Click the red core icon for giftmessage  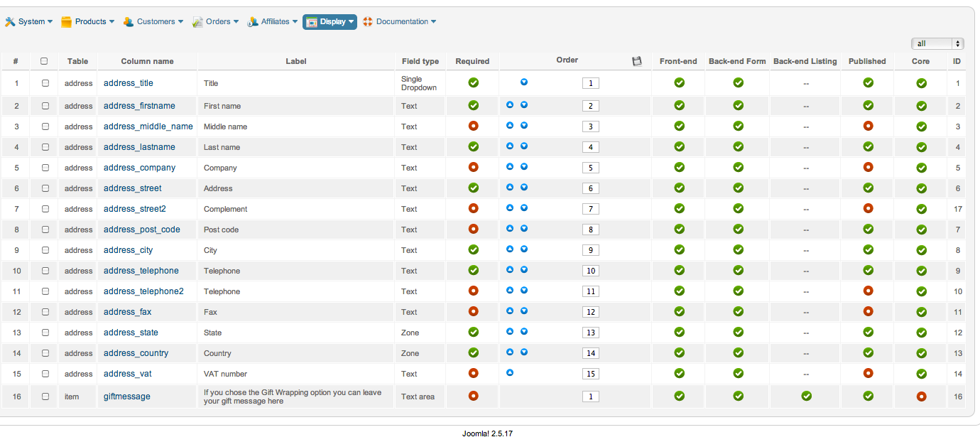[x=921, y=396]
